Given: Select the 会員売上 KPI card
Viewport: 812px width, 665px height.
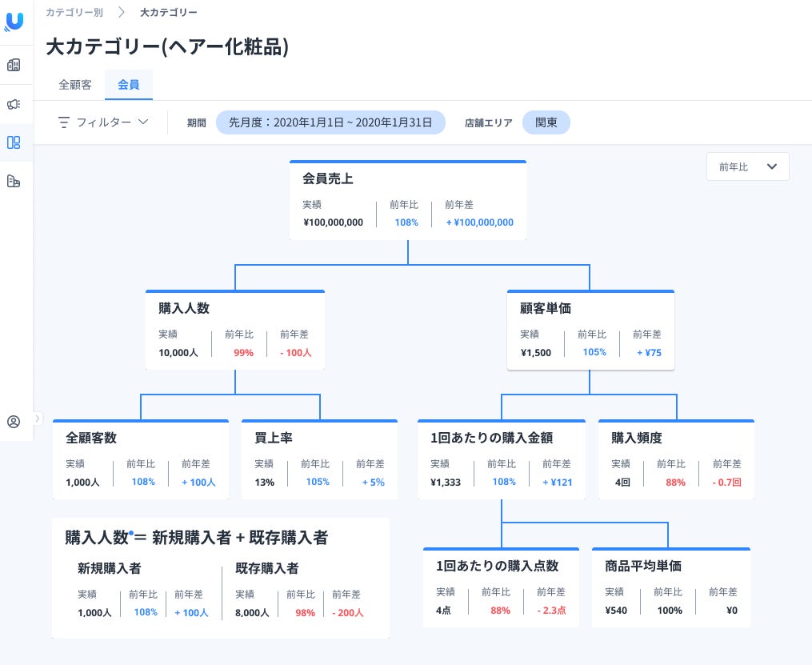Looking at the screenshot, I should [408, 199].
